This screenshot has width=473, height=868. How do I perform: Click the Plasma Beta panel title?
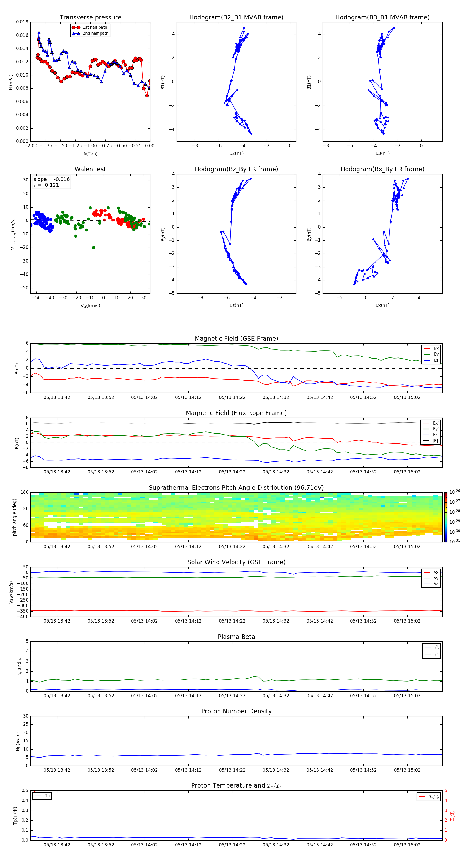236,637
